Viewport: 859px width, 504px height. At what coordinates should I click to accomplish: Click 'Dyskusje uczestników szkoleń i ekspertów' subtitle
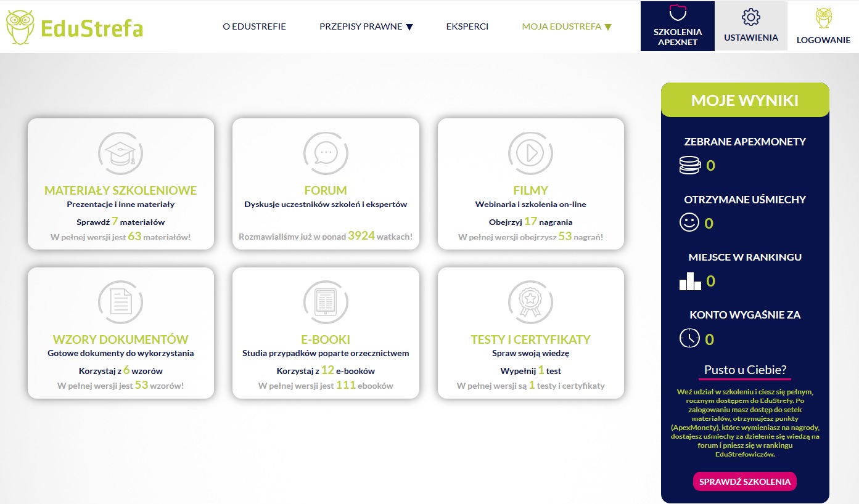[x=326, y=205]
